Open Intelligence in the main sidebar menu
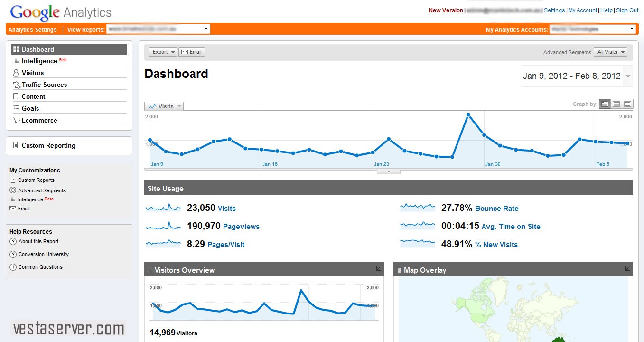This screenshot has height=342, width=644. click(39, 61)
